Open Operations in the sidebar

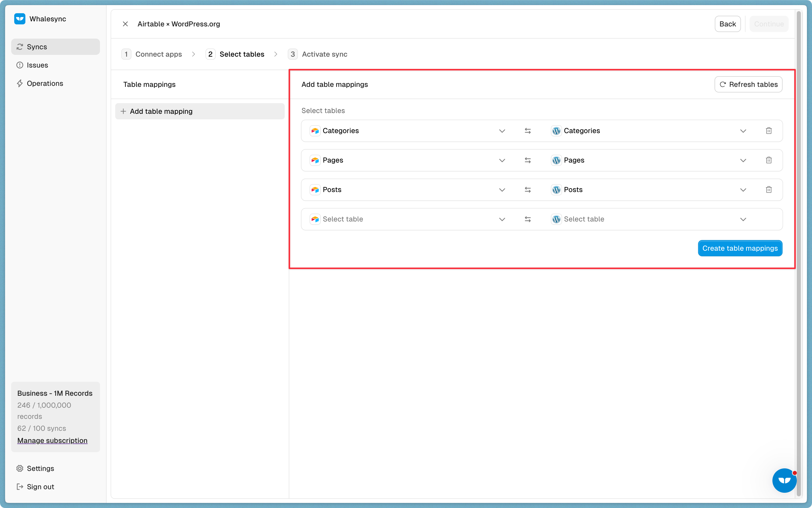click(55, 83)
